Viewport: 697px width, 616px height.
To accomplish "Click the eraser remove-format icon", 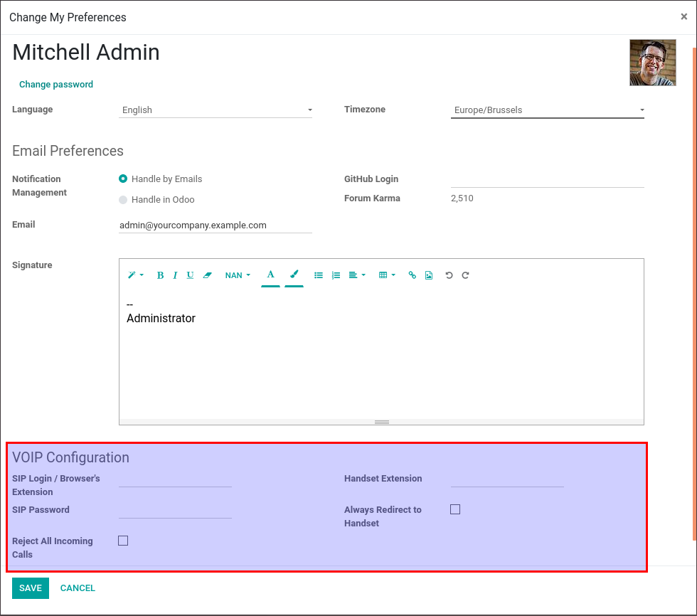I will click(x=208, y=275).
